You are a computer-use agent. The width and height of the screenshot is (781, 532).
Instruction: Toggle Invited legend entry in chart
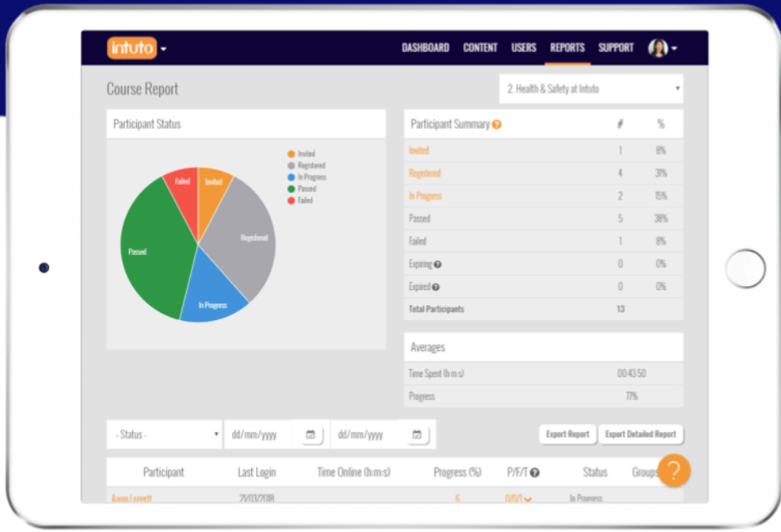point(301,154)
